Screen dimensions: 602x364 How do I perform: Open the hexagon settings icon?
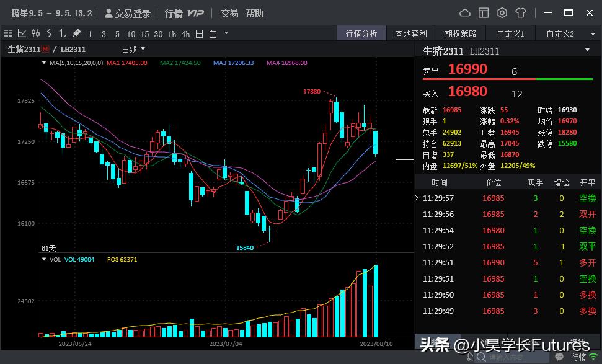click(x=502, y=13)
